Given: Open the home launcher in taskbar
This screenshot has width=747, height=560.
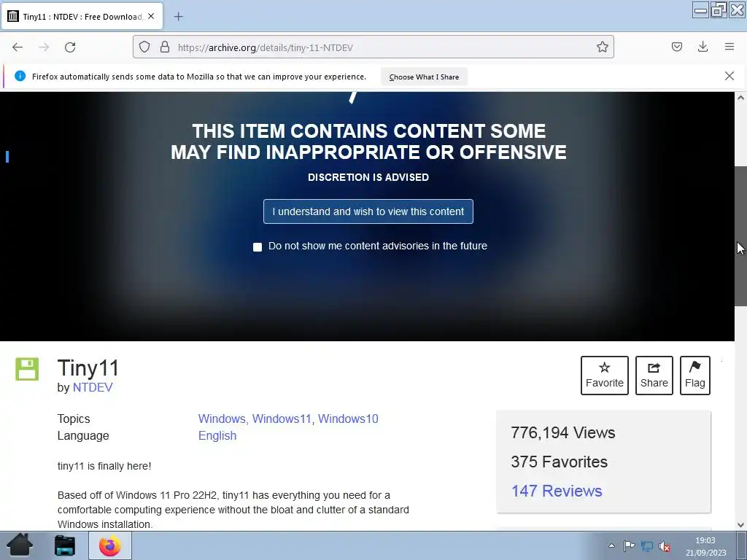Looking at the screenshot, I should click(20, 545).
